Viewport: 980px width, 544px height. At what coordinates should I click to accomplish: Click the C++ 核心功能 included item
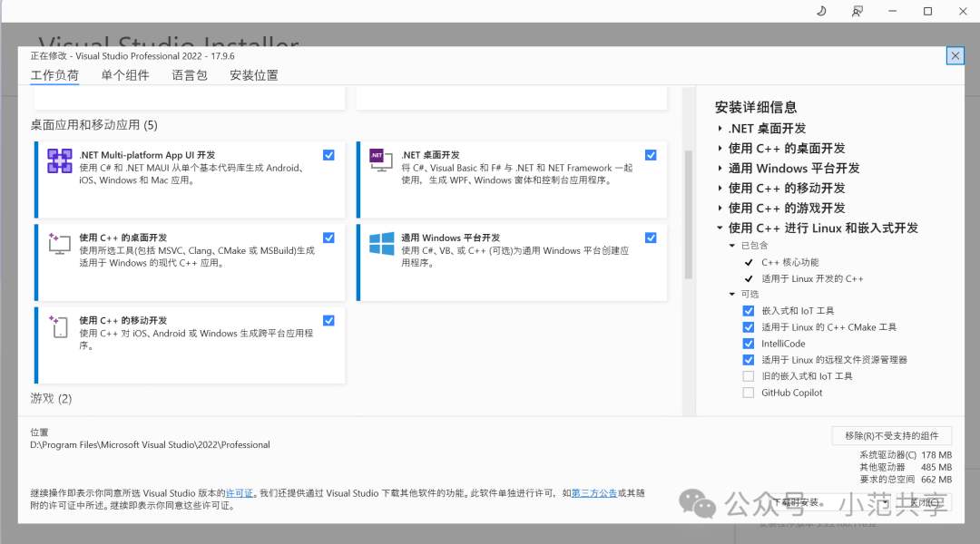coord(790,262)
